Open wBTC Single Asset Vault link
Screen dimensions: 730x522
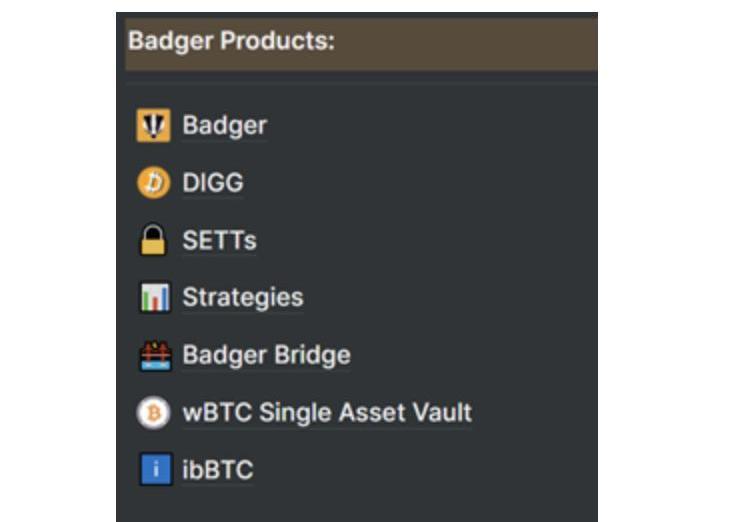[x=326, y=412]
